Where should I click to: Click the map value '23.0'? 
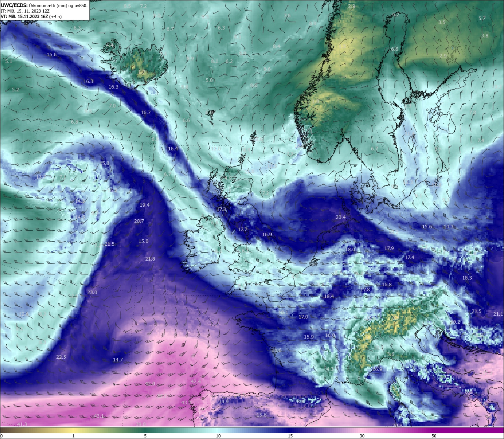point(92,293)
